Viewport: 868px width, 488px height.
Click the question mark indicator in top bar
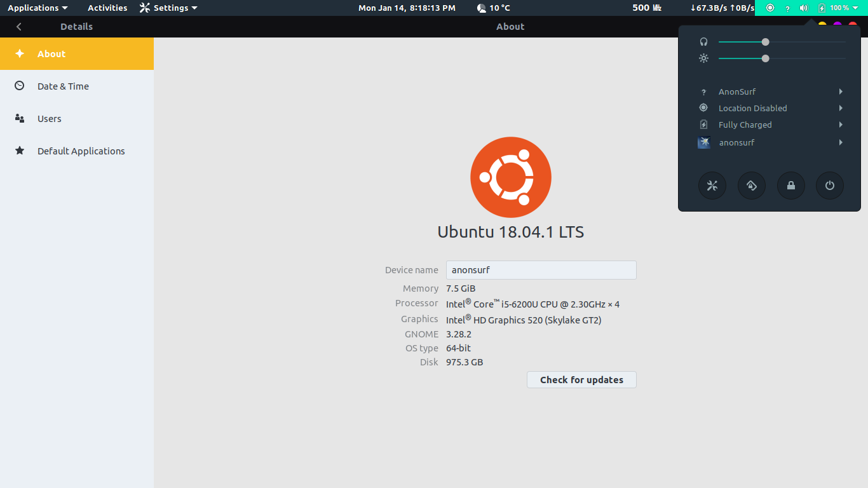(788, 8)
